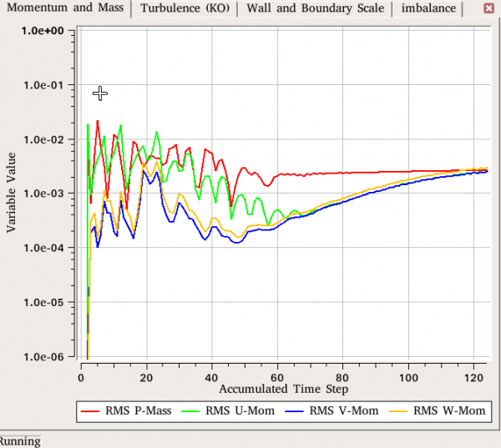Click the x-axis tick label 20

click(146, 378)
